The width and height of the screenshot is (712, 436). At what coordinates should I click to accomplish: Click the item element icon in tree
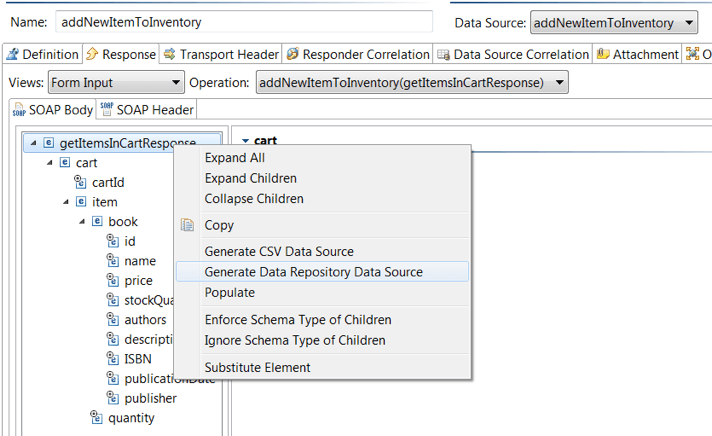[81, 201]
